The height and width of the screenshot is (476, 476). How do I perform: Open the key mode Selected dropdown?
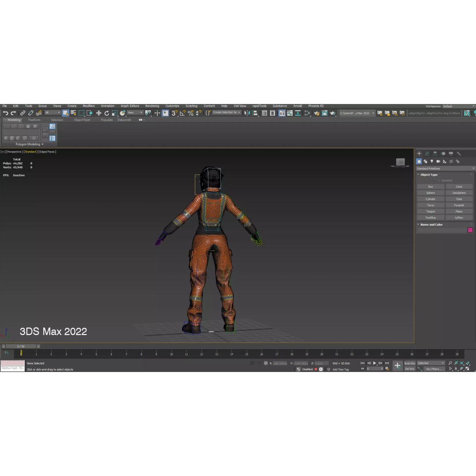431,363
